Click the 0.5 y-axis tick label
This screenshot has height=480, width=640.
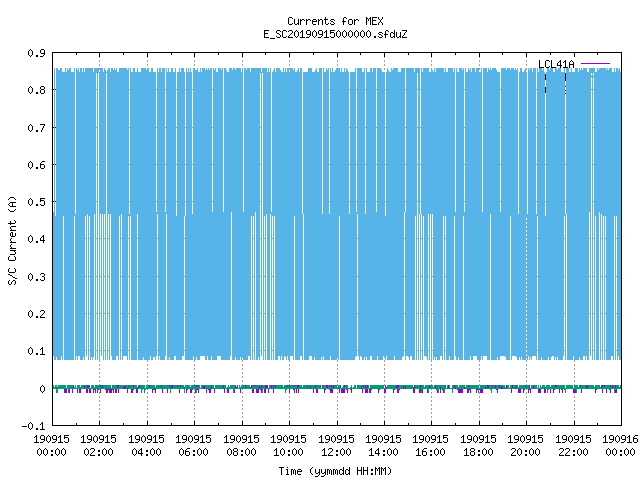37,202
